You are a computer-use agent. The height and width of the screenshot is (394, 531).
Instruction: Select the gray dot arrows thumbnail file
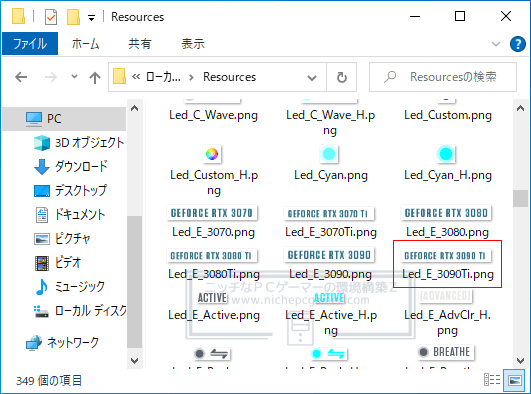(x=212, y=354)
